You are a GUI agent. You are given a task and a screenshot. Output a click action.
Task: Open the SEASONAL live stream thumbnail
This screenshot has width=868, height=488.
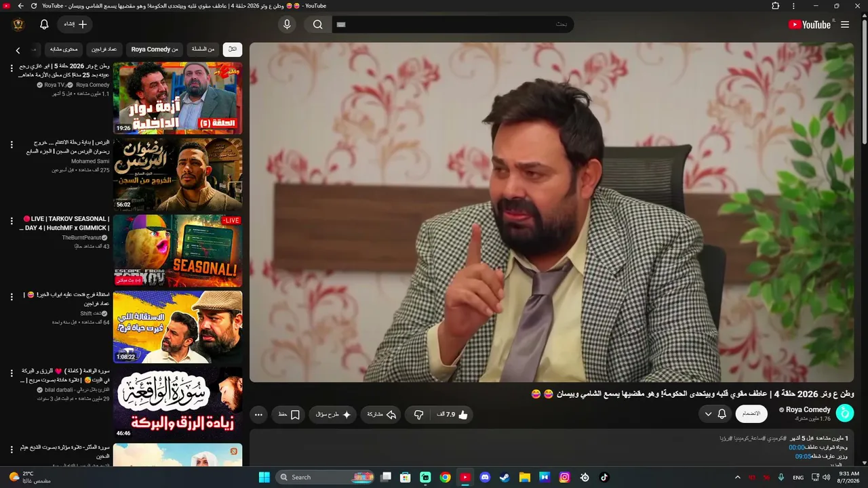pos(178,251)
